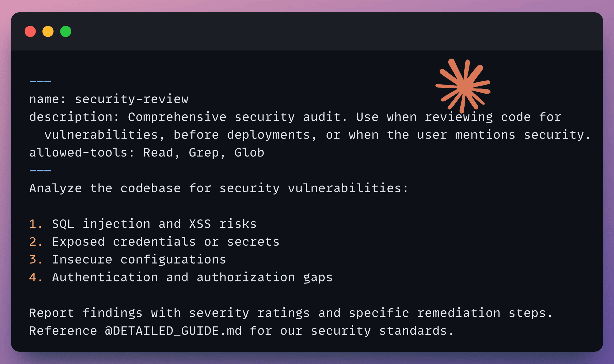
Task: Click the word Grep in allowed-tools
Action: tap(204, 153)
